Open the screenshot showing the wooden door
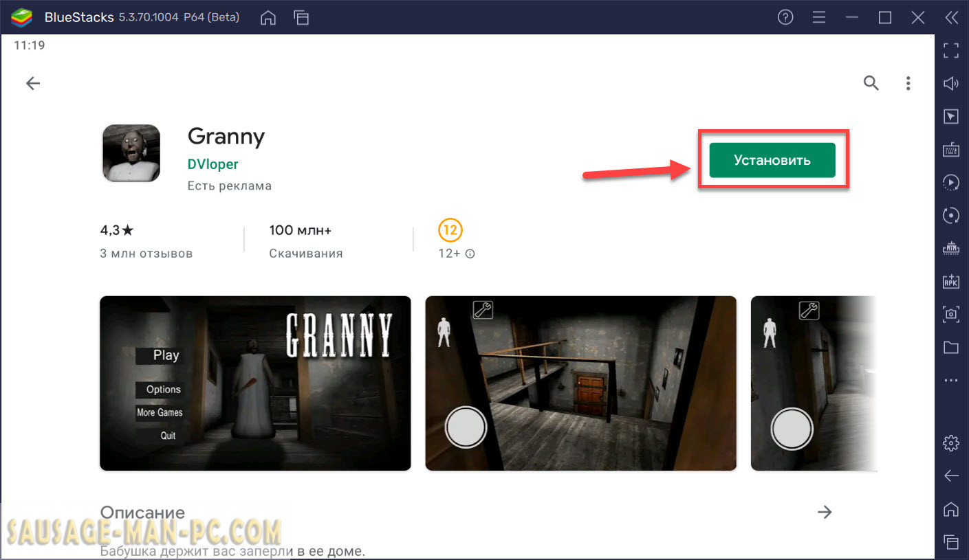The image size is (969, 560). pos(581,383)
